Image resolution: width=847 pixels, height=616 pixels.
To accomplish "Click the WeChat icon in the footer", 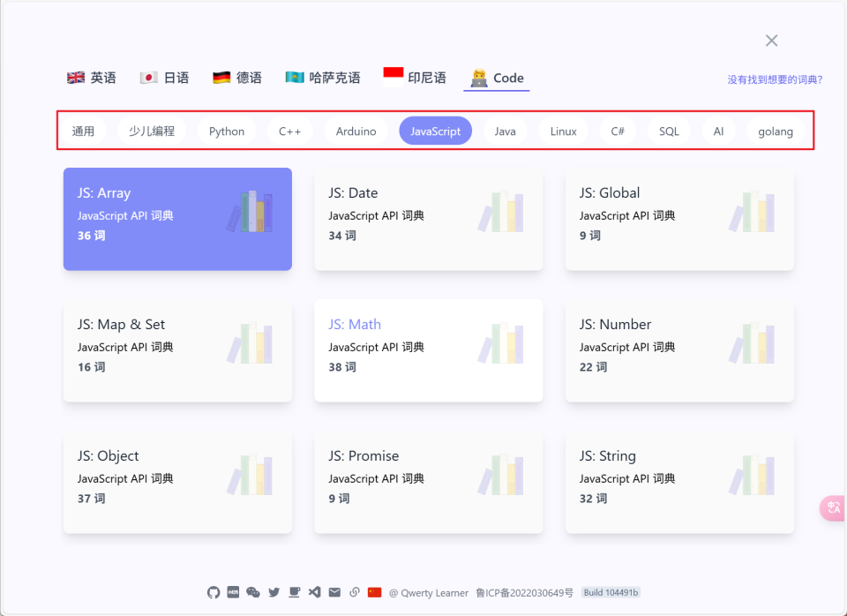I will tap(253, 592).
